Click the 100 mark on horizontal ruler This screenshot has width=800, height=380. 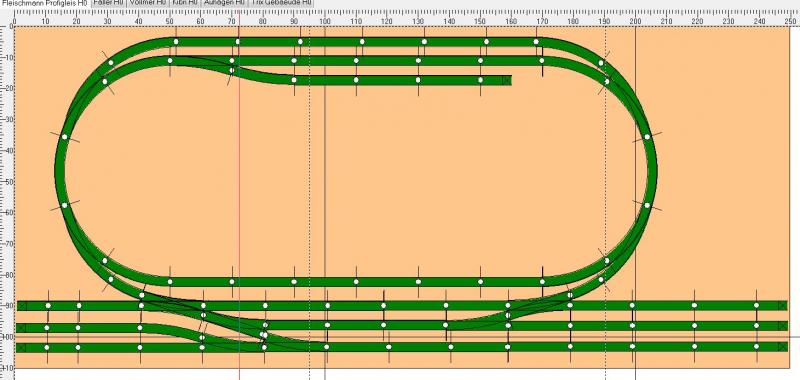(325, 21)
